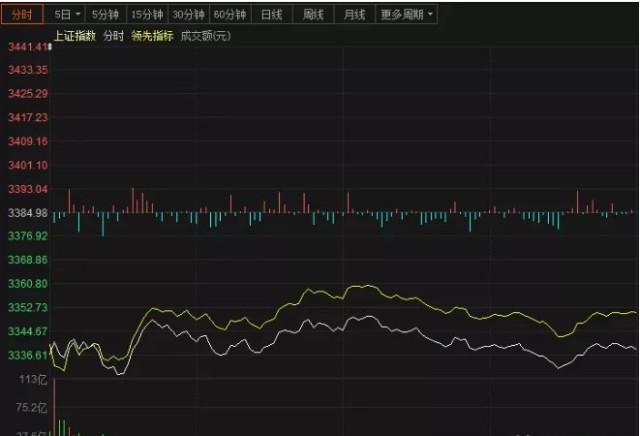Viewport: 640px width, 436px height.
Task: Show the 日线 daily chart
Action: click(x=271, y=16)
